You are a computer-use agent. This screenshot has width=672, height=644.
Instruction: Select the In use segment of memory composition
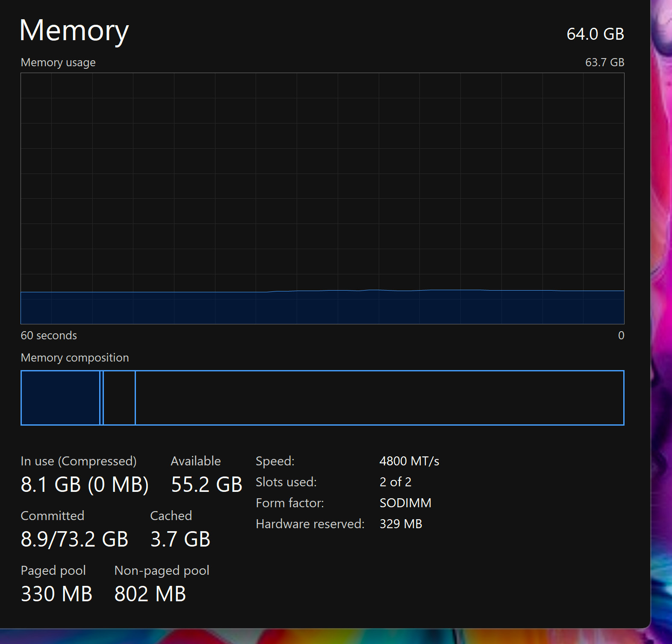pos(60,398)
